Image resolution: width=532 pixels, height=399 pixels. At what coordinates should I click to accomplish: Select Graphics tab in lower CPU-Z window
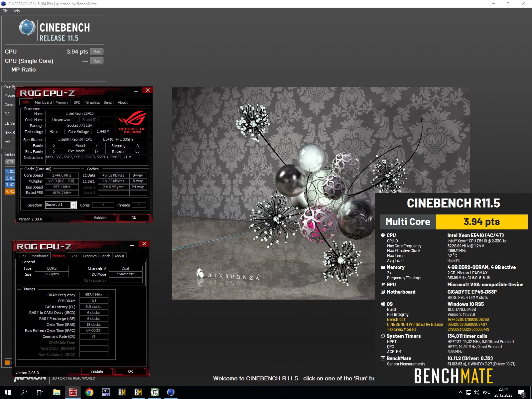(90, 256)
